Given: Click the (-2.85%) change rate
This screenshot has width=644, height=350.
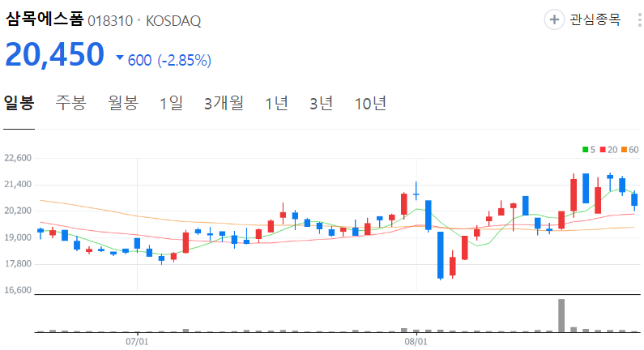Looking at the screenshot, I should pos(185,61).
